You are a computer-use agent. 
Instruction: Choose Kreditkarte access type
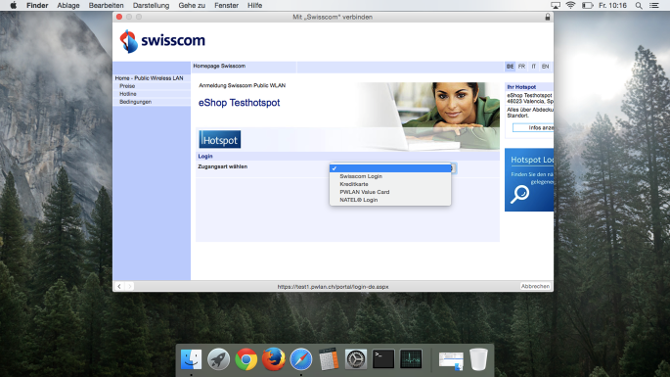click(390, 184)
